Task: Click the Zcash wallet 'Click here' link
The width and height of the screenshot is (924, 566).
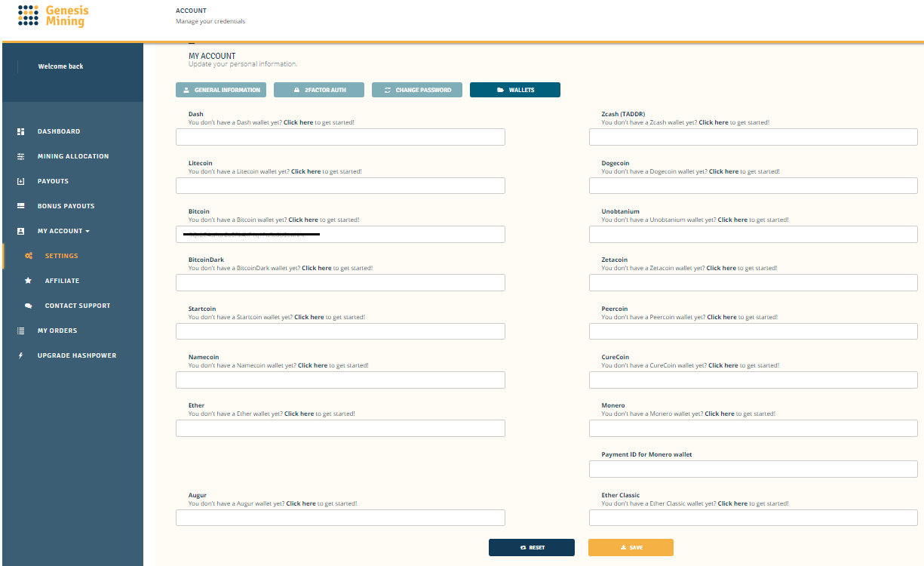Action: pos(714,122)
